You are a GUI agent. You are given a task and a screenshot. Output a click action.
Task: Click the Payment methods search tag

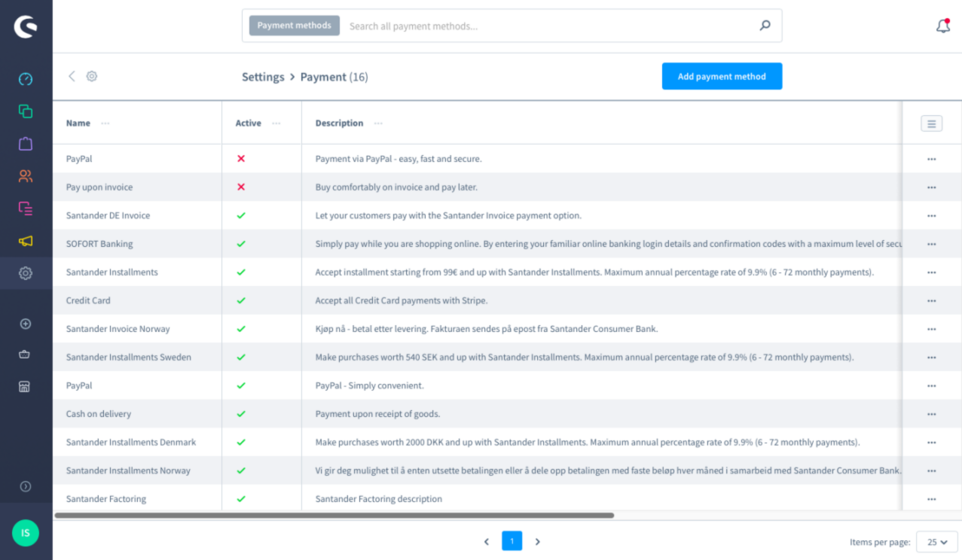295,26
